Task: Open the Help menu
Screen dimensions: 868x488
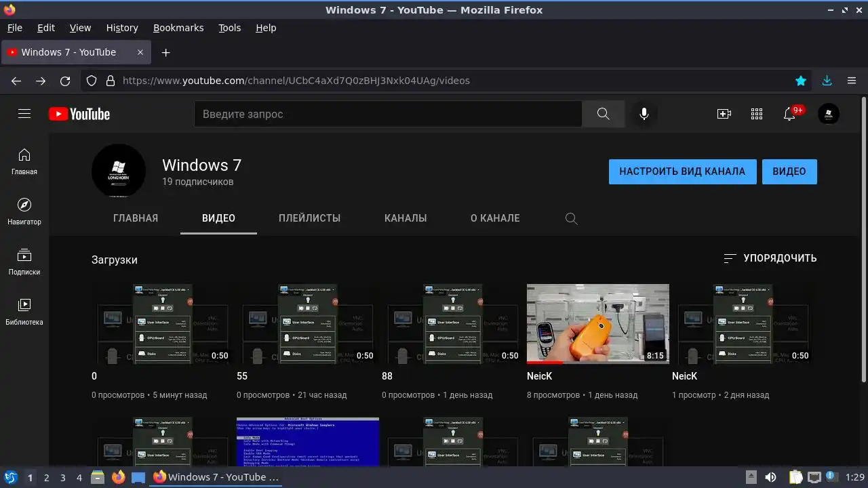Action: coord(266,28)
